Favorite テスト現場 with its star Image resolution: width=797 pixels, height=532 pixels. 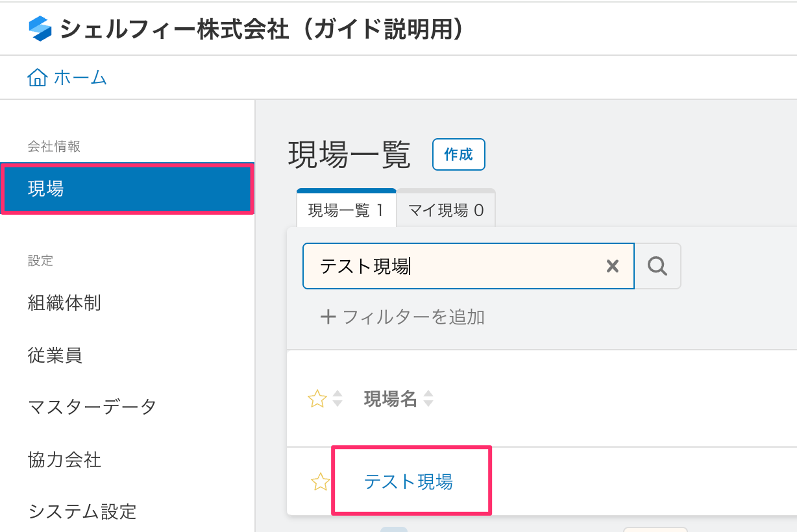point(319,482)
